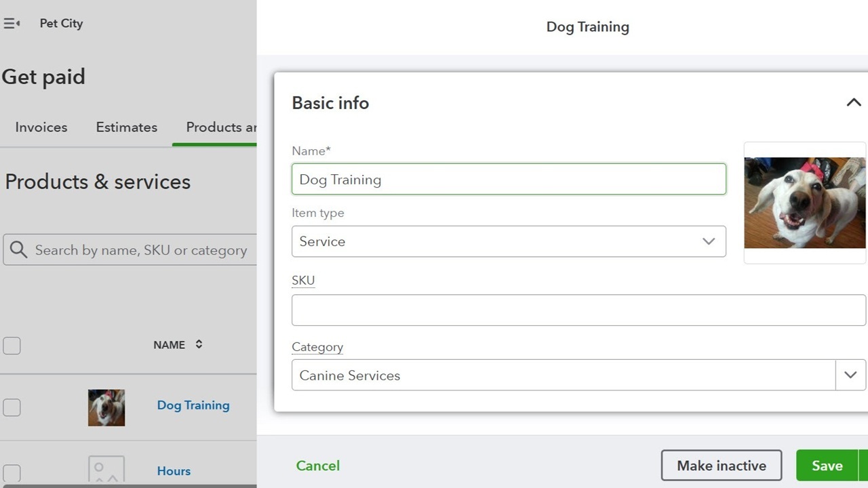868x488 pixels.
Task: Click the Get paid heading
Action: coord(43,77)
